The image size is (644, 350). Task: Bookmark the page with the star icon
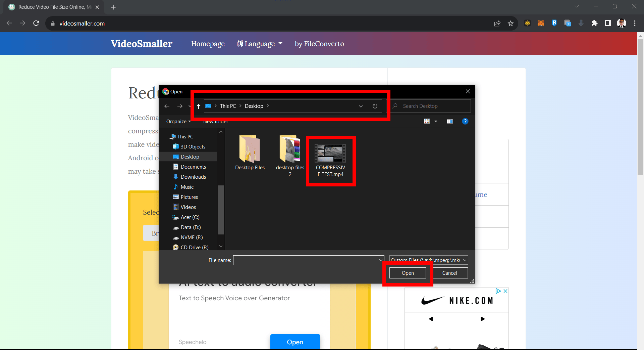pos(511,23)
